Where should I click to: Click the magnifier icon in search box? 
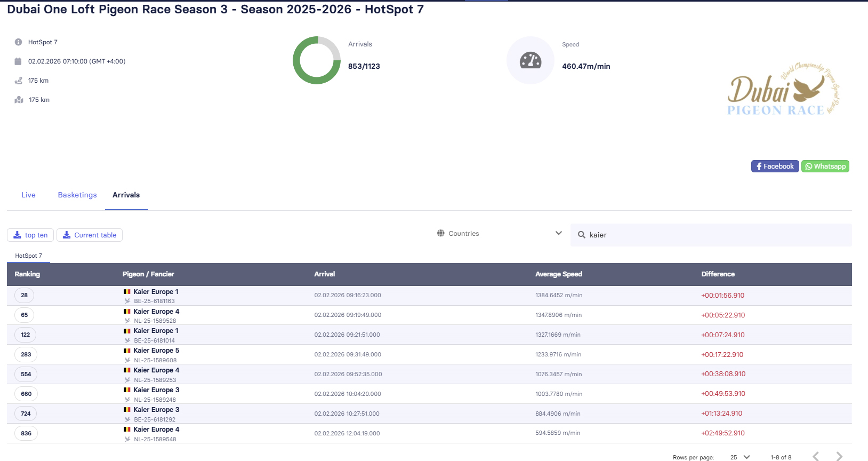[582, 235]
